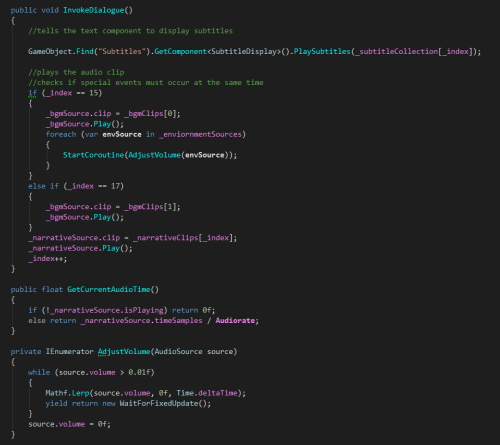500x445 pixels.
Task: Click the StartCoroutine call
Action: [93, 155]
